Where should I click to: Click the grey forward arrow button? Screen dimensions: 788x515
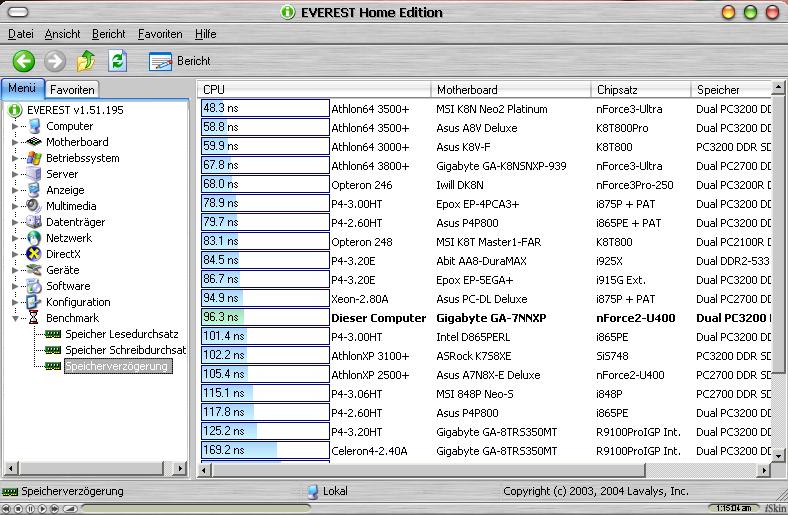tap(55, 61)
